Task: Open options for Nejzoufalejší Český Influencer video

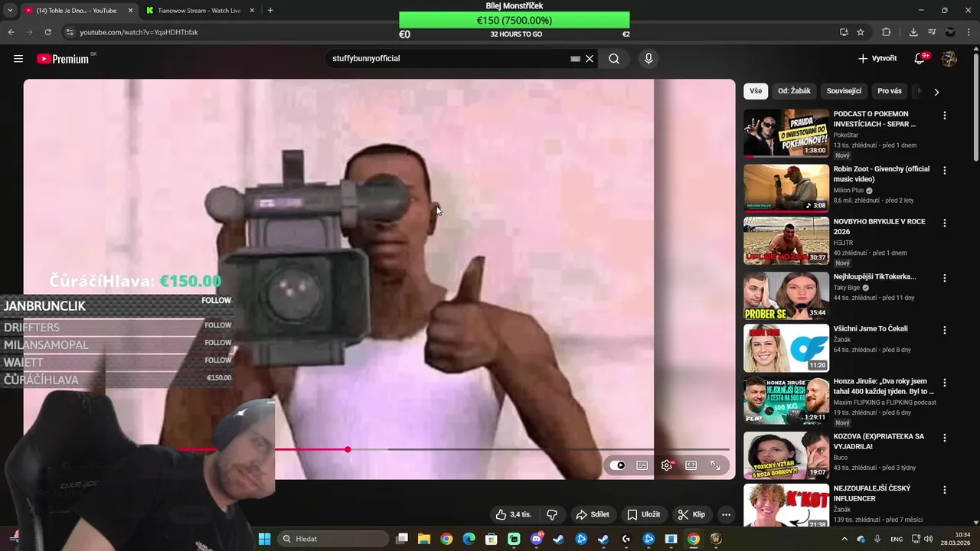Action: [944, 490]
